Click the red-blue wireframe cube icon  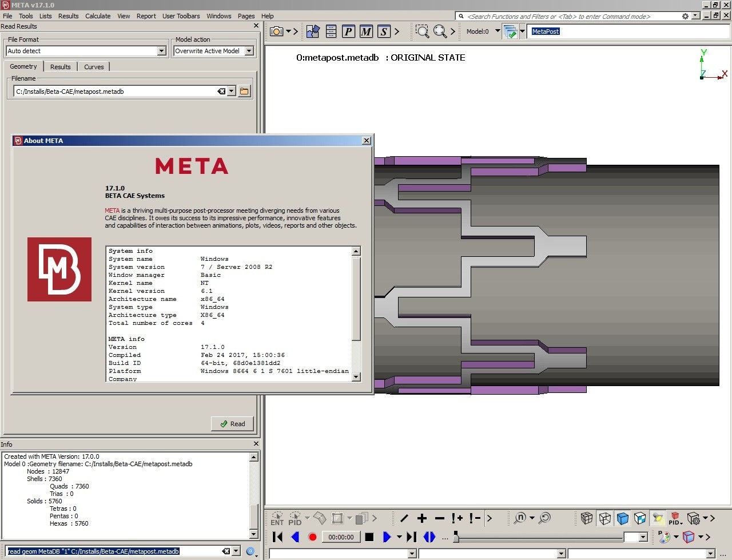point(689,537)
